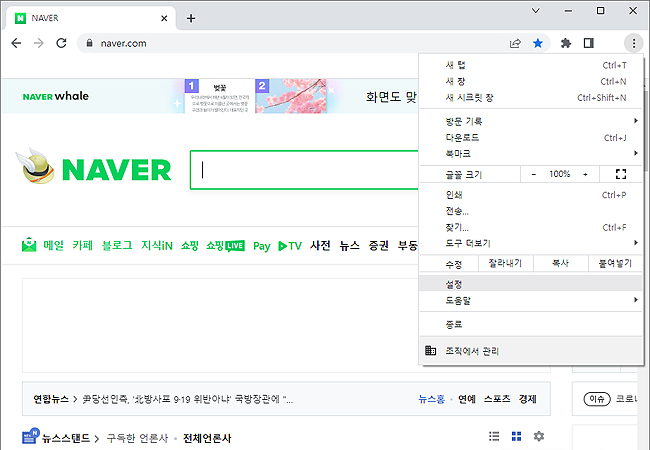Viewport: 650px width, 450px height.
Task: Open the 뉴스 link
Action: tap(349, 245)
